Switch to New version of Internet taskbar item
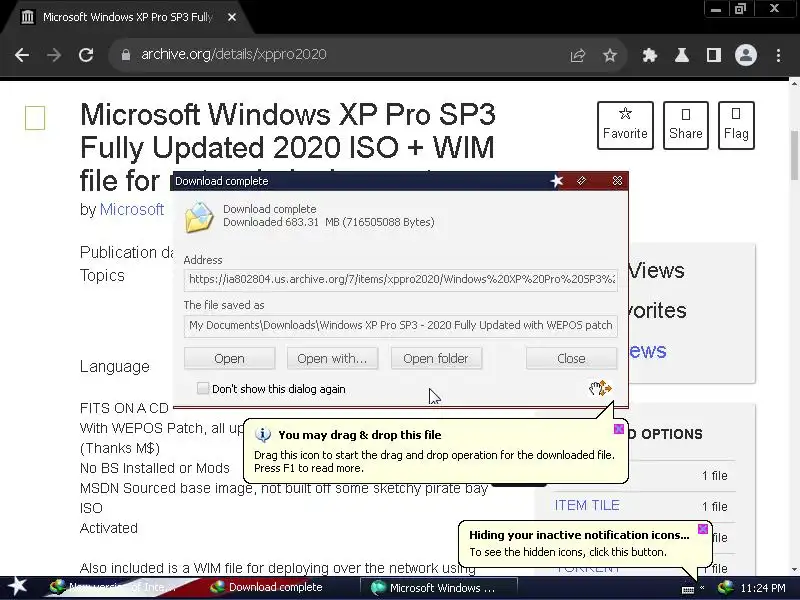800x600 pixels. click(x=113, y=587)
